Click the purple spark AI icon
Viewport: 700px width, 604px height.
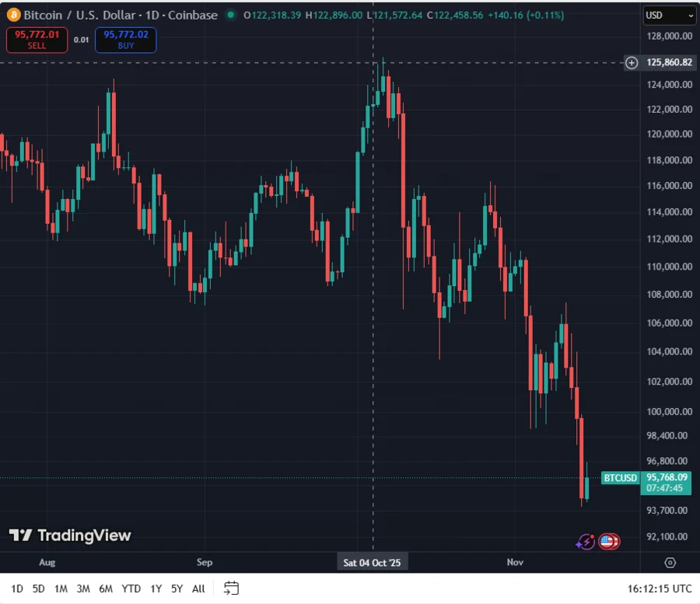coord(585,541)
